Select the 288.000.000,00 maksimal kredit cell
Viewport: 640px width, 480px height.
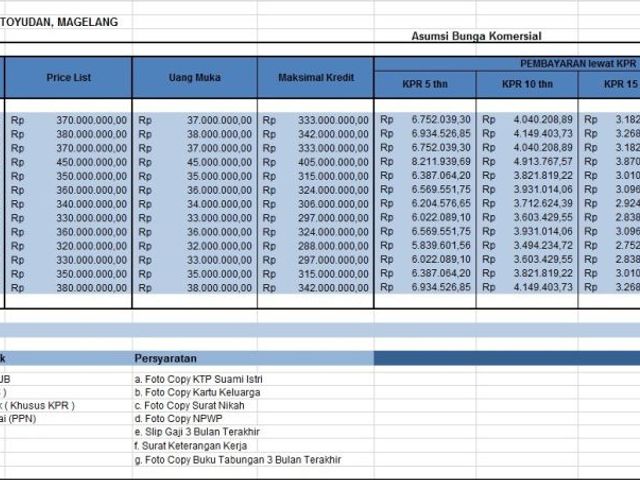coord(316,246)
